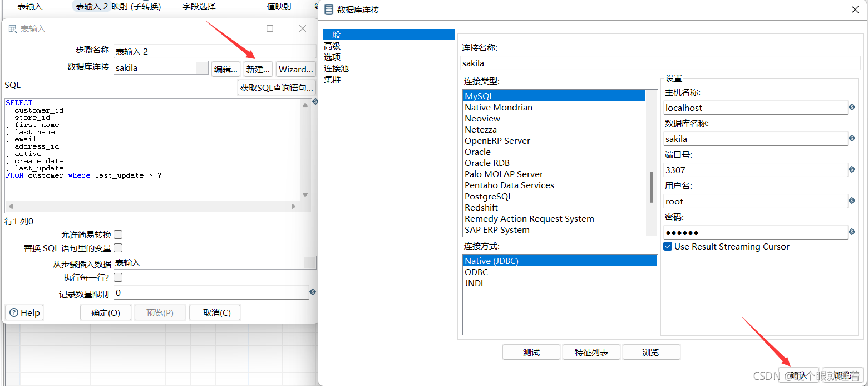Click the 编辑... button

coord(226,69)
